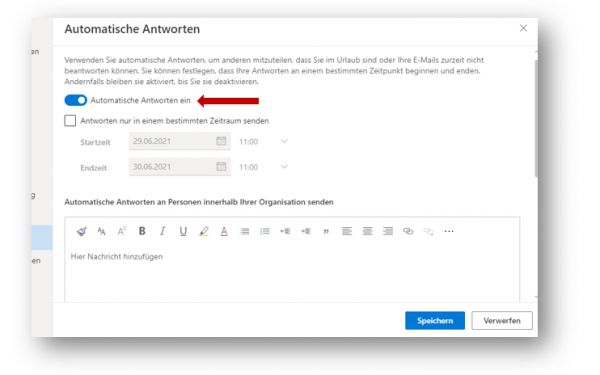Pick the text highlight color tool
Screen dimensions: 600x375
pos(204,231)
